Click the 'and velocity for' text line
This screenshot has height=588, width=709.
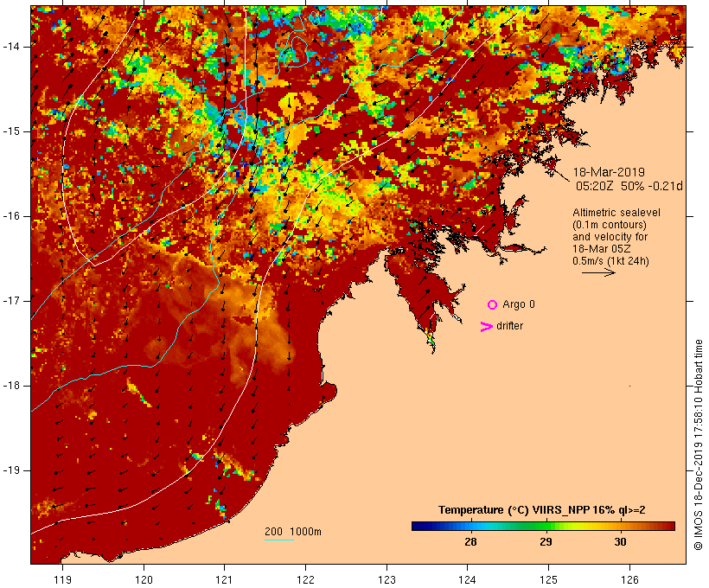point(610,237)
